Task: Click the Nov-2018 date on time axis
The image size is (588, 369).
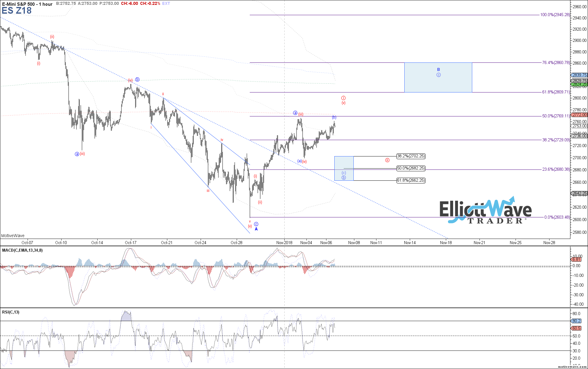Action: (x=284, y=243)
